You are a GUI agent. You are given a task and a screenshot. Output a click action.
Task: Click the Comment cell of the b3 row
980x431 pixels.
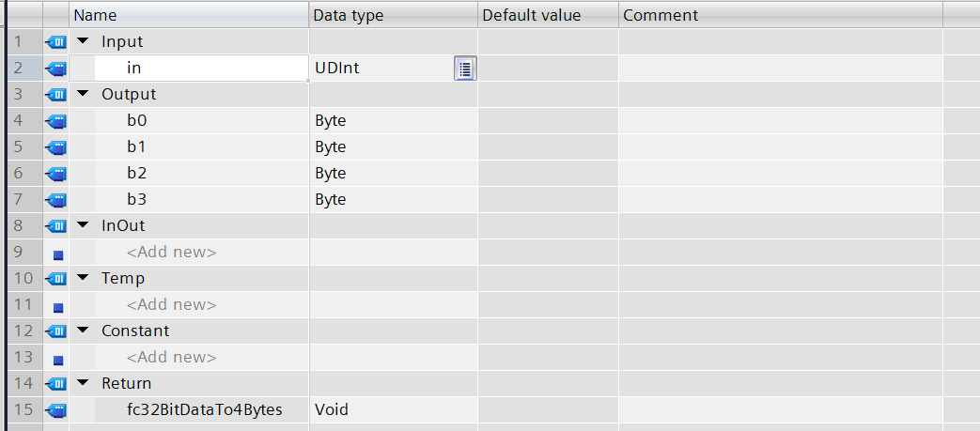click(780, 199)
